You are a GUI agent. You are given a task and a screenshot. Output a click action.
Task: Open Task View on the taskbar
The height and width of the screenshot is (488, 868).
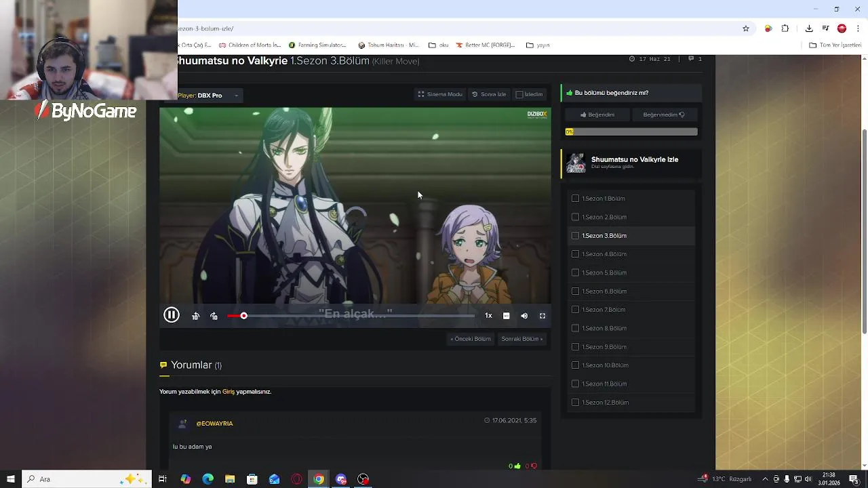163,479
